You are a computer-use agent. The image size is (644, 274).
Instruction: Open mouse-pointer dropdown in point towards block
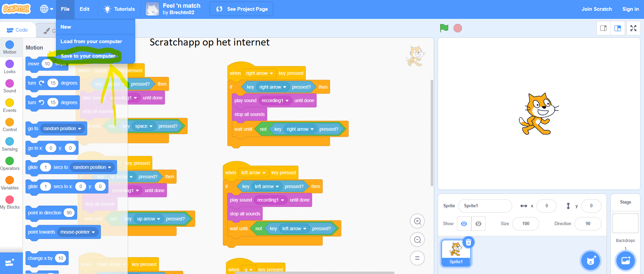[78, 232]
